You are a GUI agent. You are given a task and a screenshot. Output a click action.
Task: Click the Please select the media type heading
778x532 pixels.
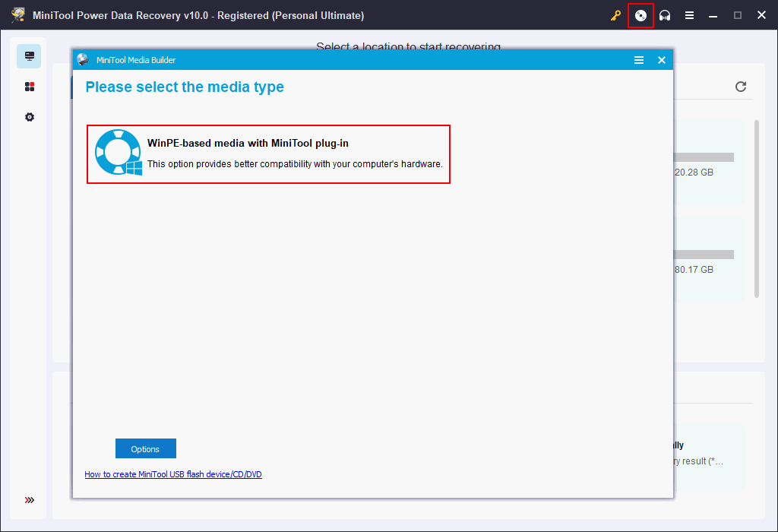click(x=185, y=87)
